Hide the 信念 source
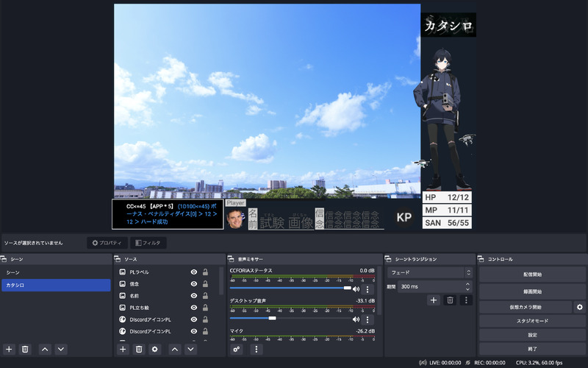This screenshot has width=588, height=368. coord(194,284)
